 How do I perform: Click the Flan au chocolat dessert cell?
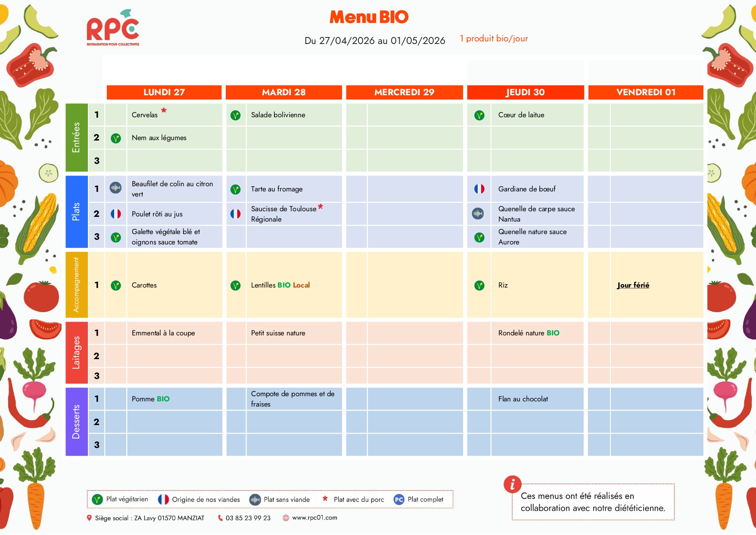click(x=523, y=399)
